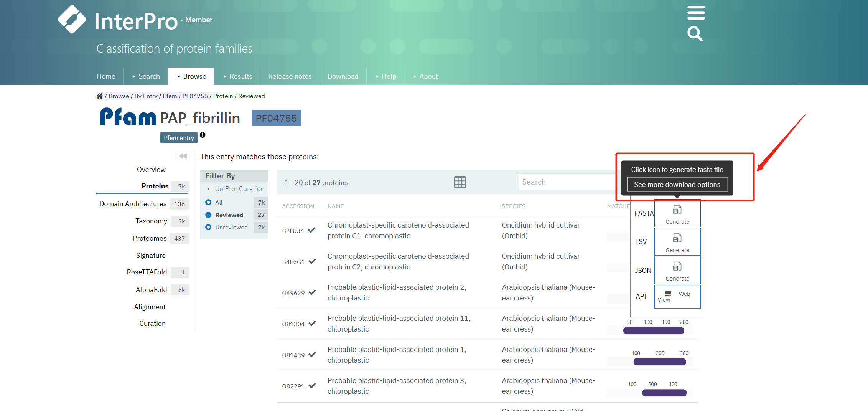This screenshot has height=411, width=868.
Task: Select the Unreviewed curation filter
Action: (208, 227)
